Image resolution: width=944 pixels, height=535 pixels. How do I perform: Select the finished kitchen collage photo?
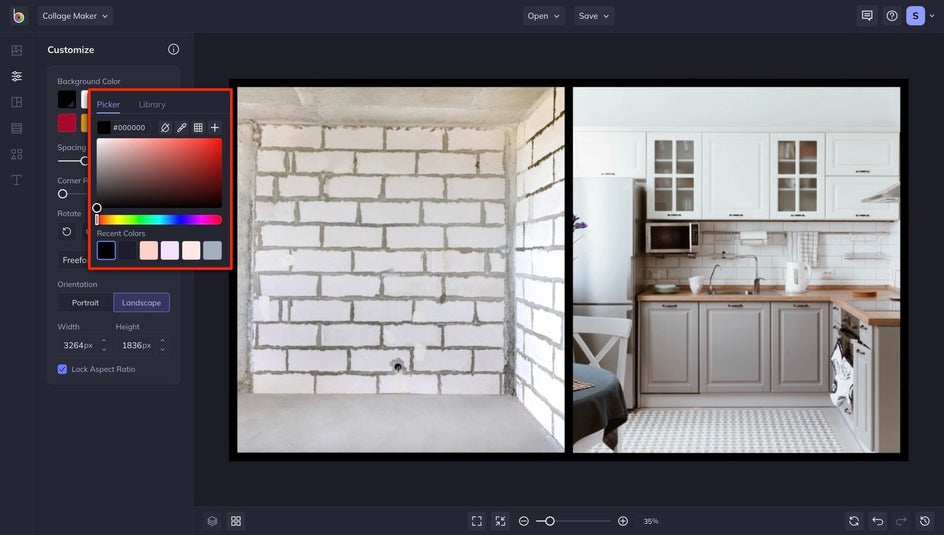pos(736,270)
